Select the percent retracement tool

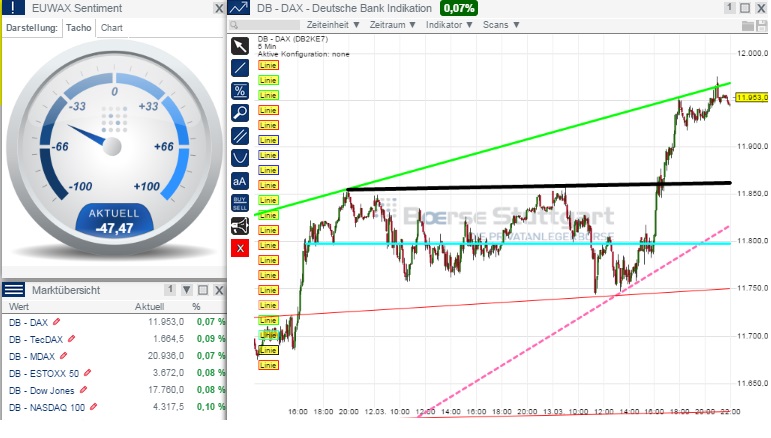[x=240, y=91]
